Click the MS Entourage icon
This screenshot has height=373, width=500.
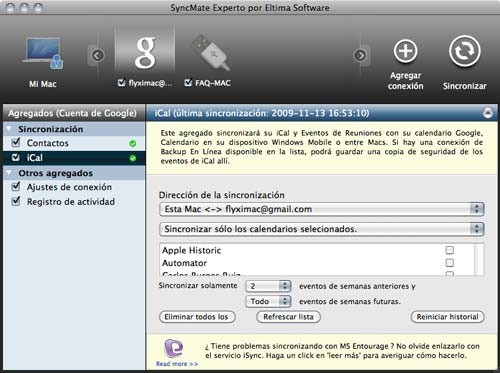pyautogui.click(x=174, y=348)
